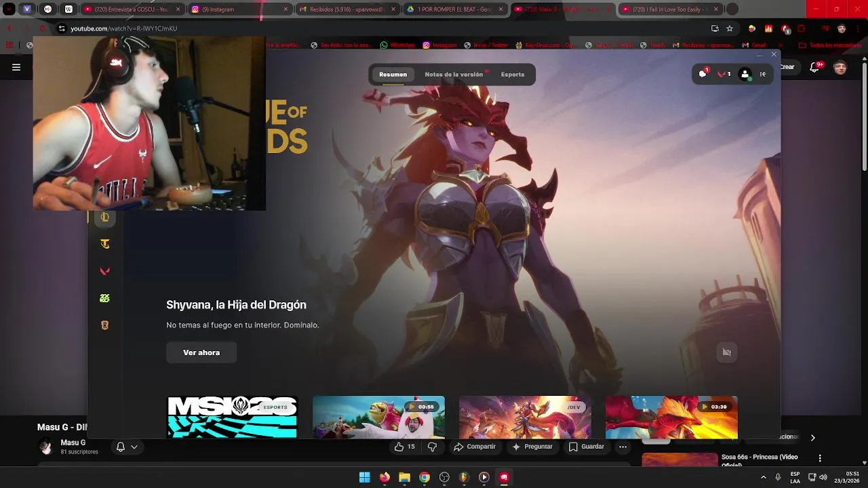This screenshot has height=488, width=868.
Task: Show hidden system tray icons
Action: coord(764,477)
